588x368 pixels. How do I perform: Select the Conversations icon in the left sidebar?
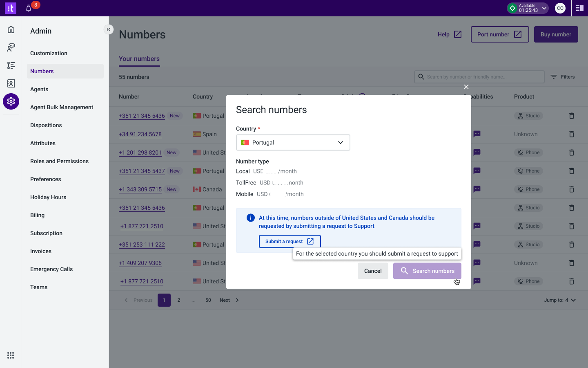tap(11, 47)
